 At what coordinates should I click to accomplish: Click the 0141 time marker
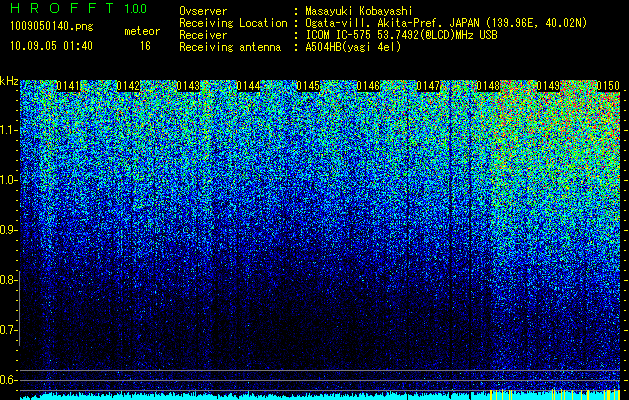pyautogui.click(x=68, y=85)
